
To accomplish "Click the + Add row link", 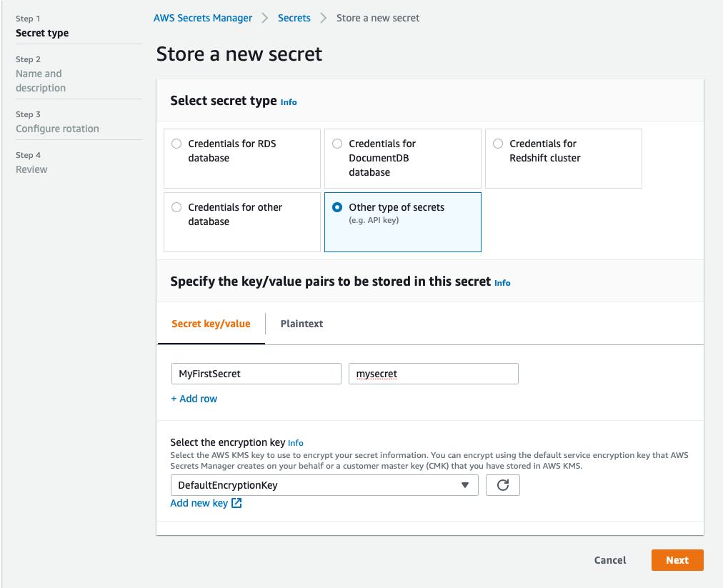I will (194, 399).
